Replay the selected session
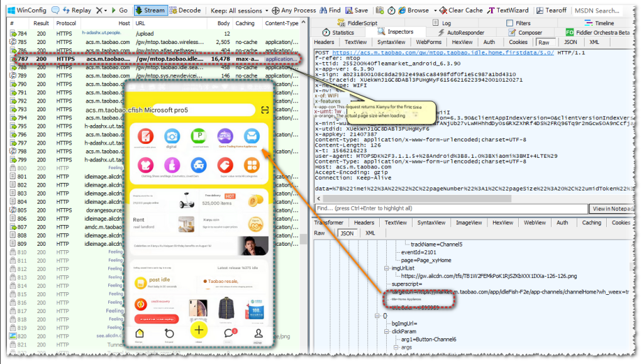 tap(77, 10)
